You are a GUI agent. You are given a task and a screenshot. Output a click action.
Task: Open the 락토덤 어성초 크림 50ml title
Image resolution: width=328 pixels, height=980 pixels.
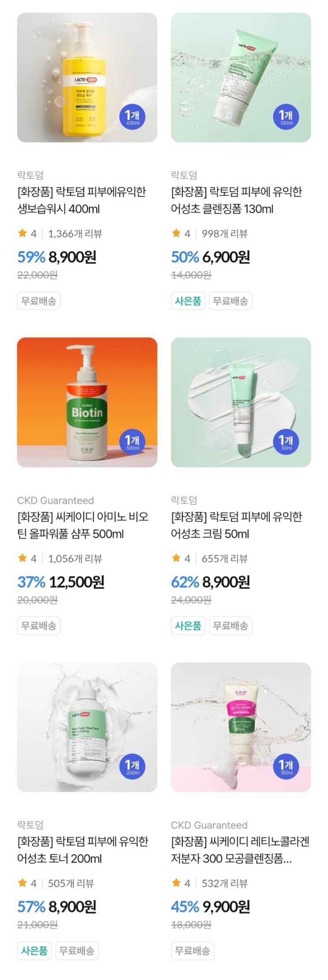[x=237, y=525]
